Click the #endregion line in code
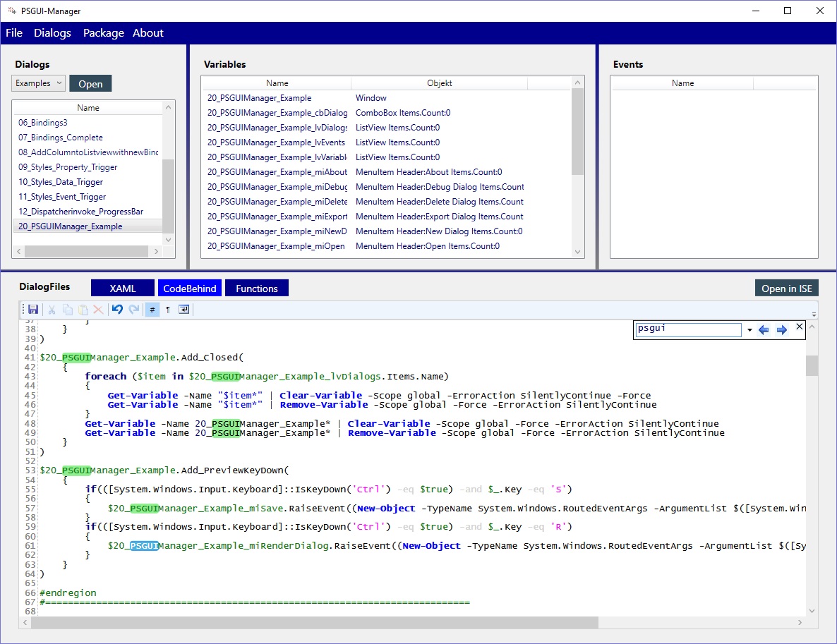This screenshot has height=644, width=837. pos(68,593)
